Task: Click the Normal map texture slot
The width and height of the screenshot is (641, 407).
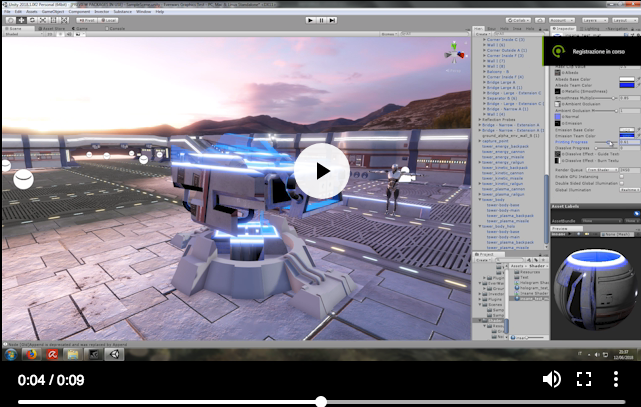Action: click(x=557, y=117)
